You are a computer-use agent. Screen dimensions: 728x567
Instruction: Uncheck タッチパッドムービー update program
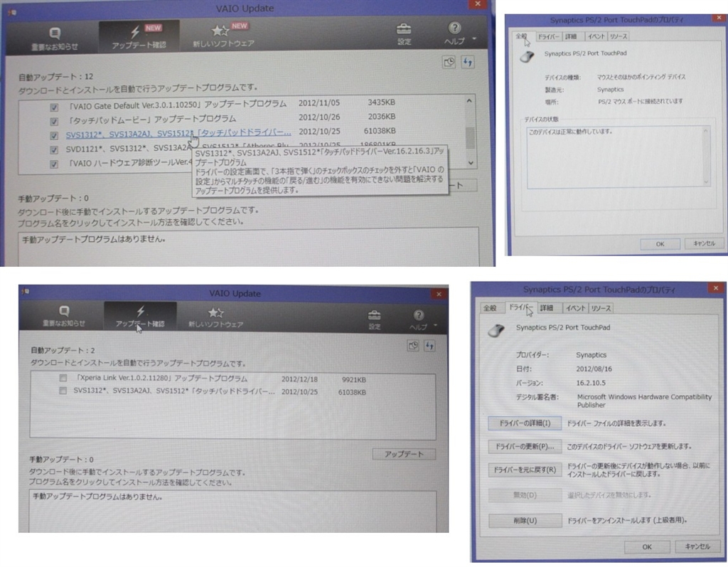[x=54, y=122]
